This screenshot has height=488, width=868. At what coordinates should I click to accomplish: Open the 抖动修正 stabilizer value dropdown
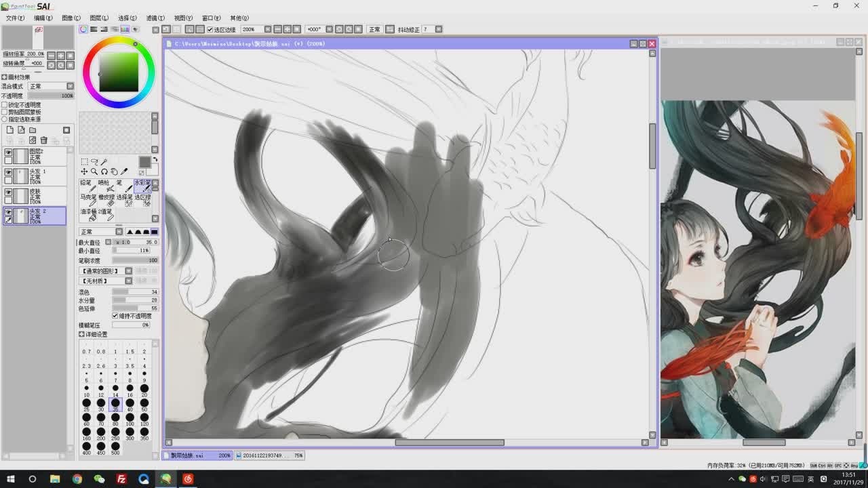click(438, 29)
